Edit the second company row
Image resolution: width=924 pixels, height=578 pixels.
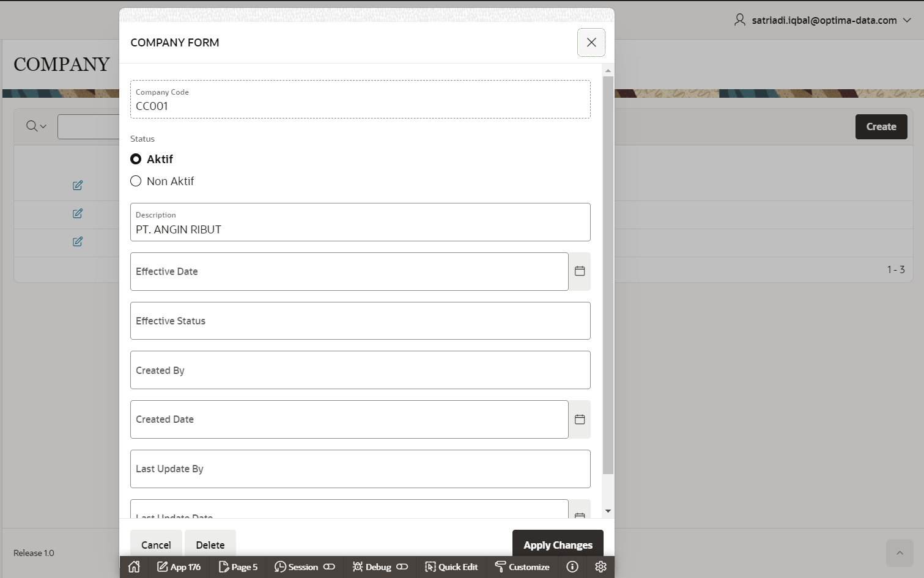pos(78,213)
